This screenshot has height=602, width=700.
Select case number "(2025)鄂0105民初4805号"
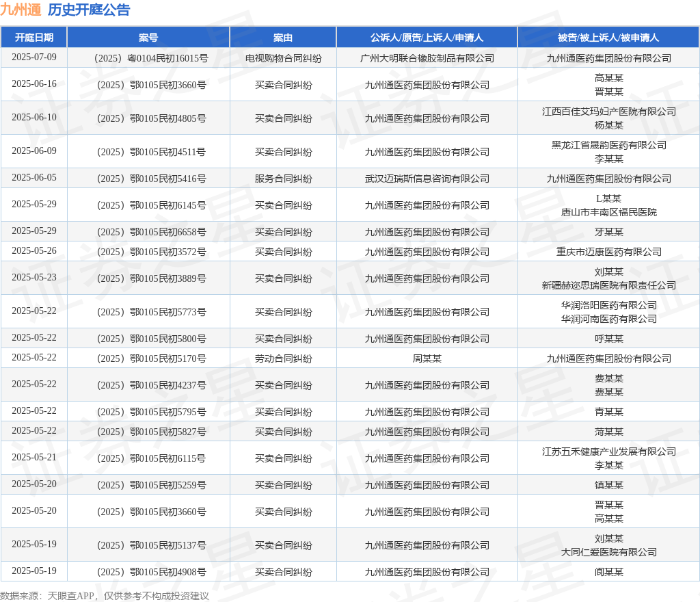point(151,118)
